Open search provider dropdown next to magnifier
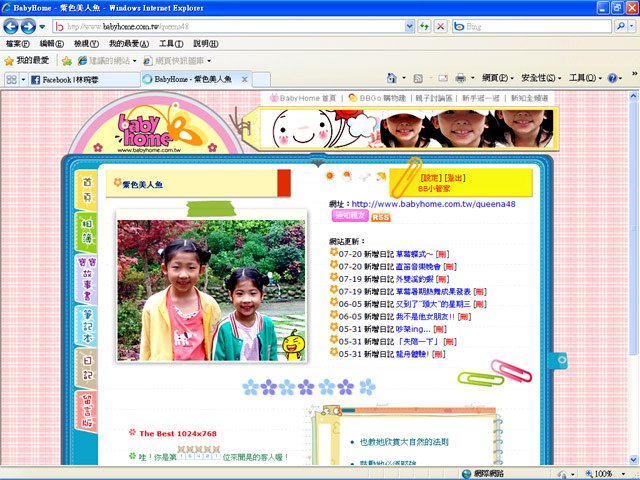The height and width of the screenshot is (480, 640). click(631, 27)
